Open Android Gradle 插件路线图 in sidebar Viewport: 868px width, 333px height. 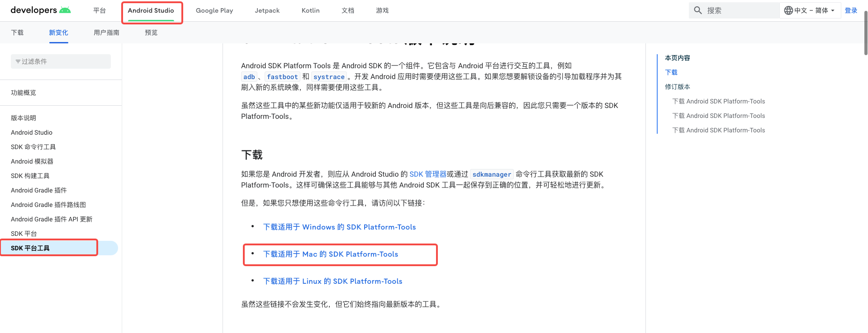[x=48, y=205]
